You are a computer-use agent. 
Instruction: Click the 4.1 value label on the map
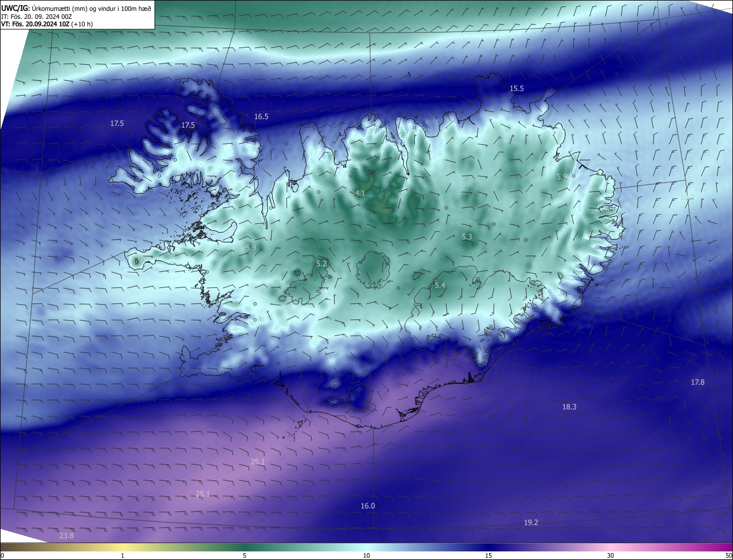pos(360,194)
